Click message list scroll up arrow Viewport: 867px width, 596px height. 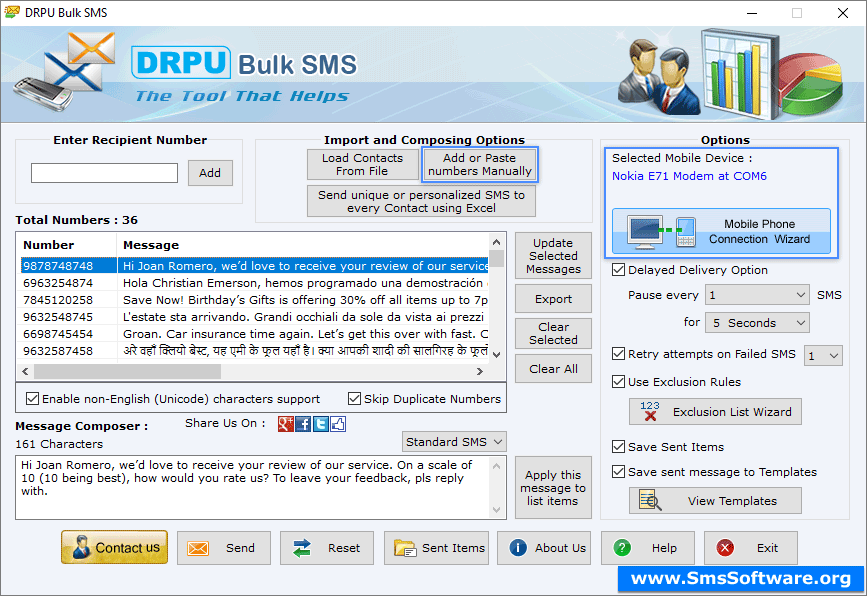click(x=497, y=242)
